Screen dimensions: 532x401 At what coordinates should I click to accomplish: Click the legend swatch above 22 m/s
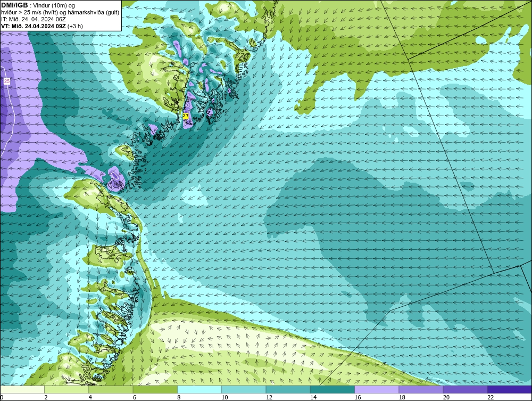coord(510,389)
